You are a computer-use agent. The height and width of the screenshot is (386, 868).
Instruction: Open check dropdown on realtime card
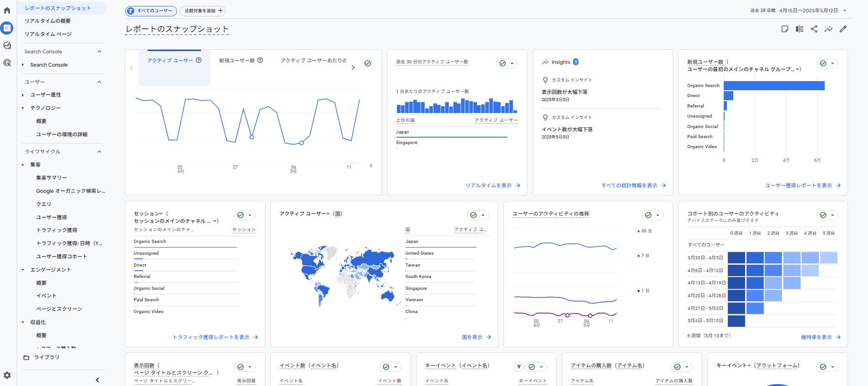pyautogui.click(x=507, y=63)
